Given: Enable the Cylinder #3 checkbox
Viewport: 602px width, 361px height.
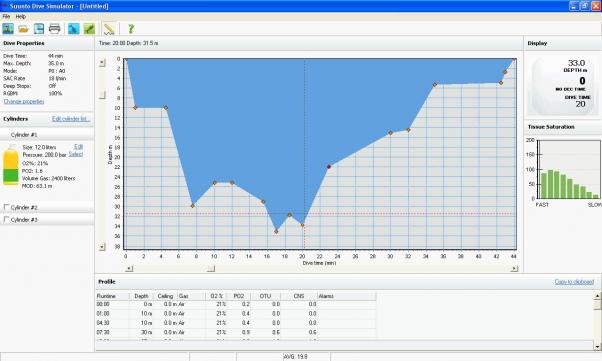Looking at the screenshot, I should point(6,219).
